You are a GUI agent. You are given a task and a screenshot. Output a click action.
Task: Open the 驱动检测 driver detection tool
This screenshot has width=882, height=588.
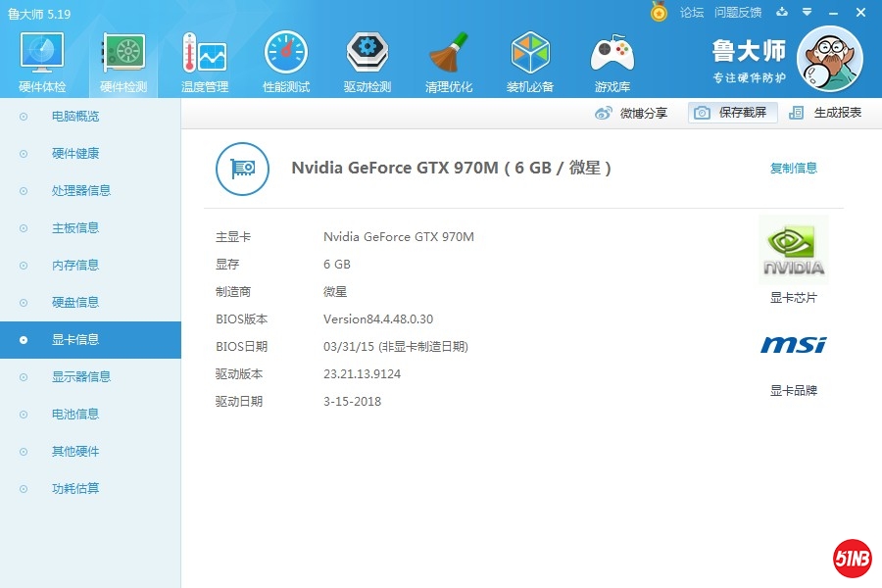[366, 59]
